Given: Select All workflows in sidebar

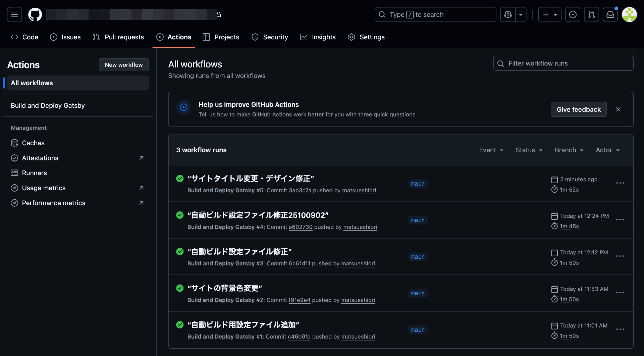Looking at the screenshot, I should point(78,83).
